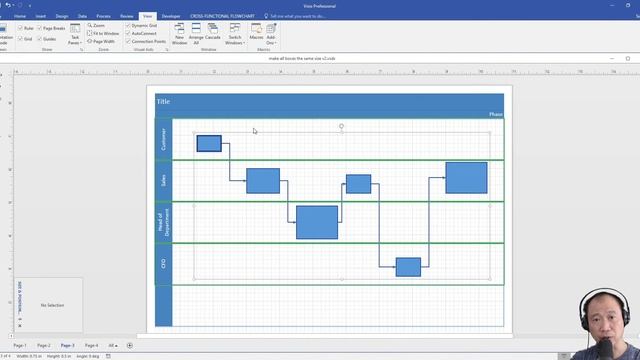Open the All pages list dropdown

(x=113, y=345)
